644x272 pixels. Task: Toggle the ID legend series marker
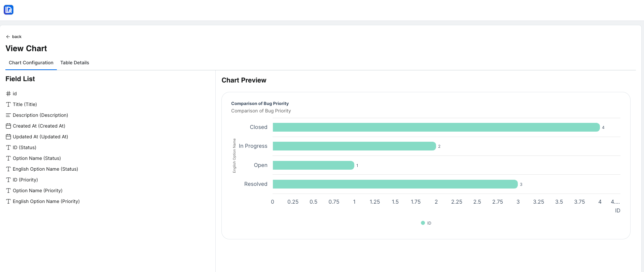[423, 223]
